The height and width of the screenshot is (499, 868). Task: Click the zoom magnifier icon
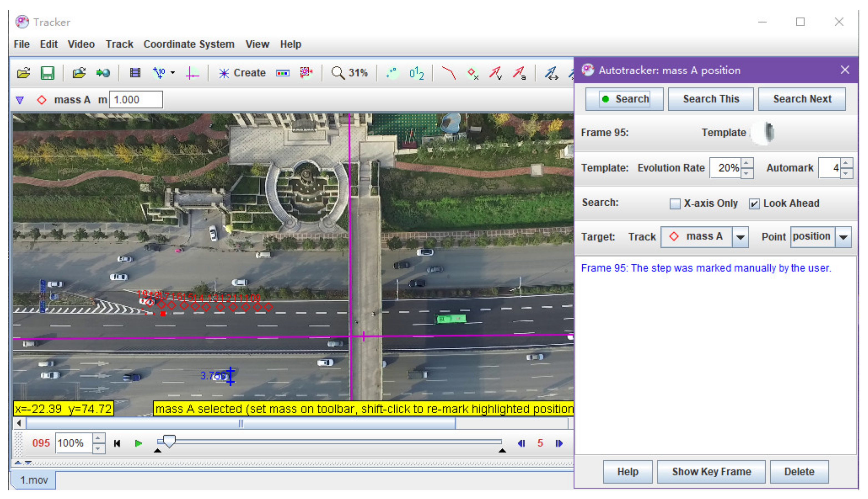click(x=338, y=73)
